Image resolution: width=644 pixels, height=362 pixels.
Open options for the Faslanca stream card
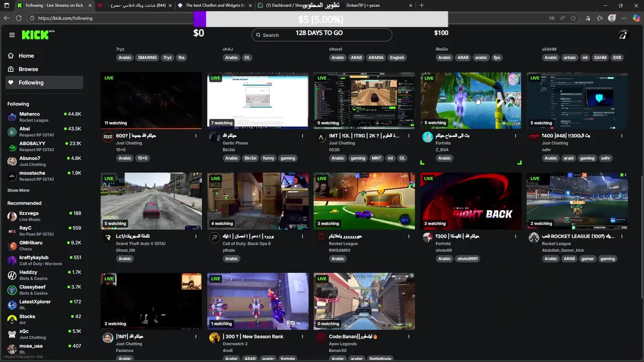(196, 337)
